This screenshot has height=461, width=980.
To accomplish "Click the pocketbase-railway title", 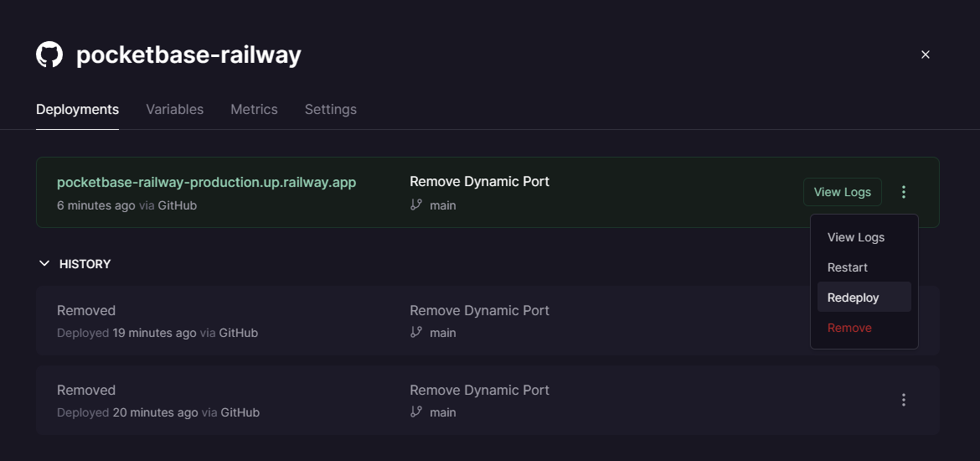I will coord(188,55).
